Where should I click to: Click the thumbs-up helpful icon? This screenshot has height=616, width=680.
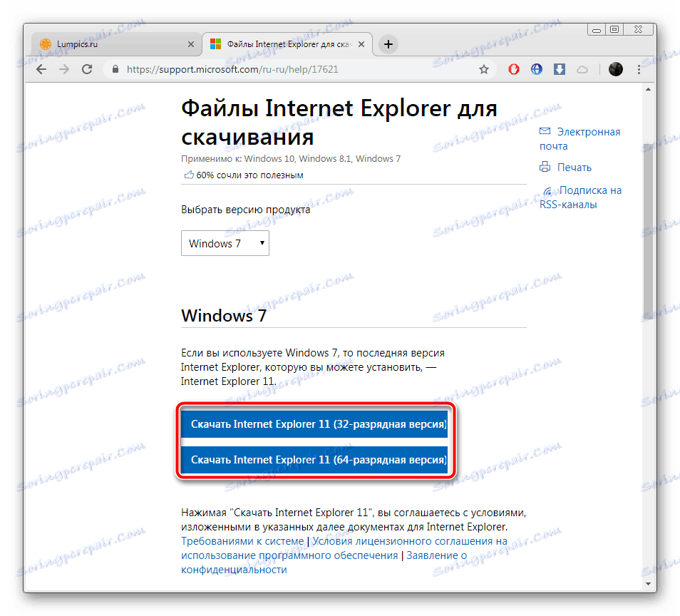coord(189,175)
